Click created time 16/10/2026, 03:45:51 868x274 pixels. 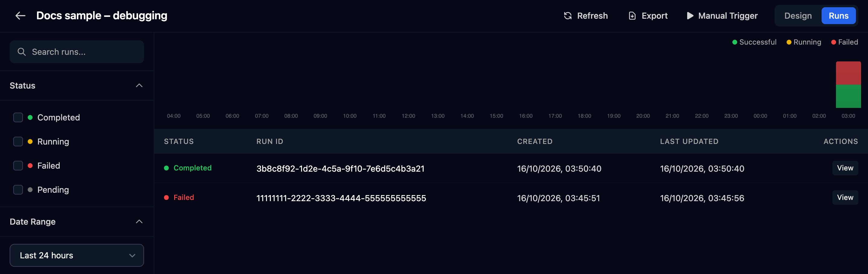coord(558,198)
